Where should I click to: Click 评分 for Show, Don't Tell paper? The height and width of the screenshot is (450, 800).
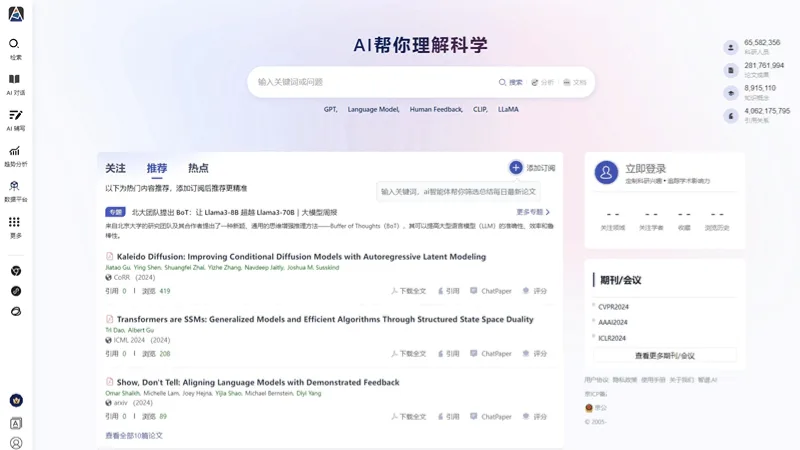tap(535, 416)
